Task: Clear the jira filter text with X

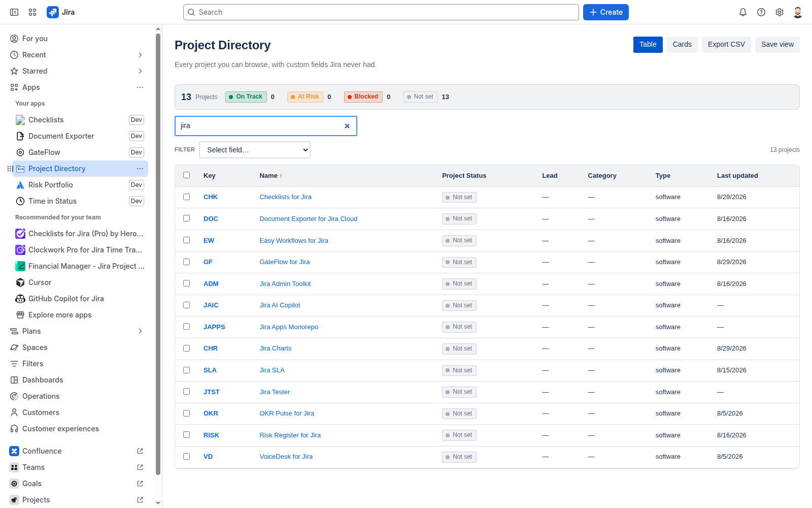Action: (x=347, y=126)
